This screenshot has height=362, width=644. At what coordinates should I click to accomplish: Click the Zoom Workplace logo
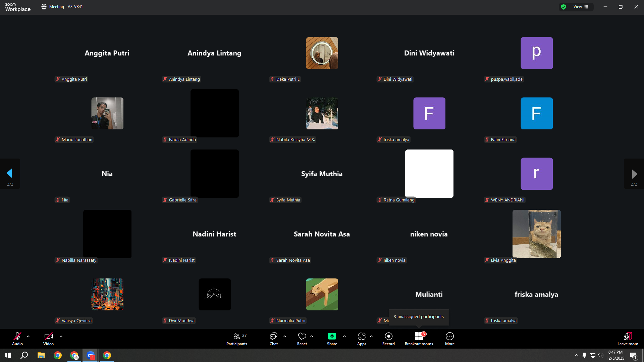(18, 7)
